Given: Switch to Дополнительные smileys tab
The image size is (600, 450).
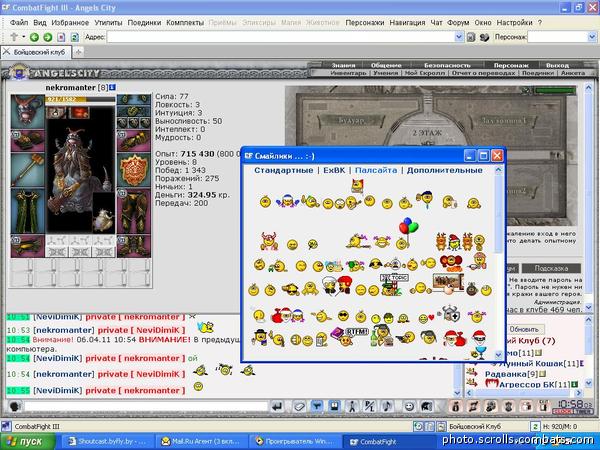Looking at the screenshot, I should [444, 170].
